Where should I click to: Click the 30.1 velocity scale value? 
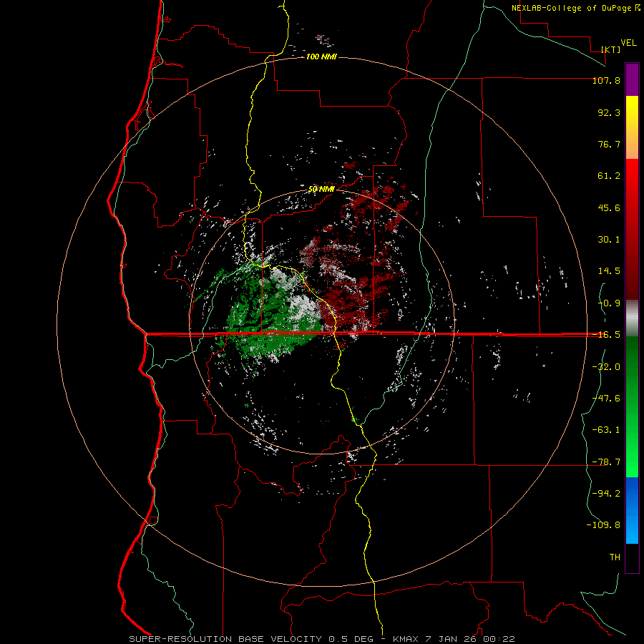[x=609, y=240]
